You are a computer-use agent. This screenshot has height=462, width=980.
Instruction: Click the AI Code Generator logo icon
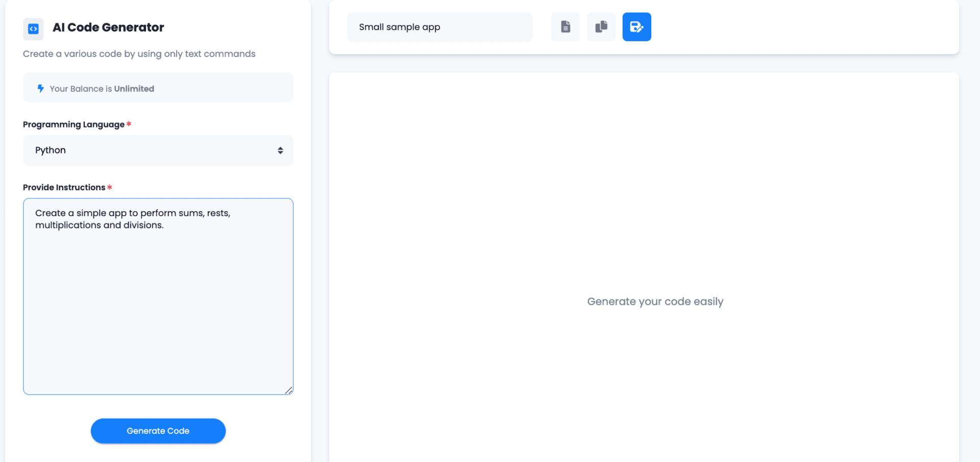tap(33, 29)
